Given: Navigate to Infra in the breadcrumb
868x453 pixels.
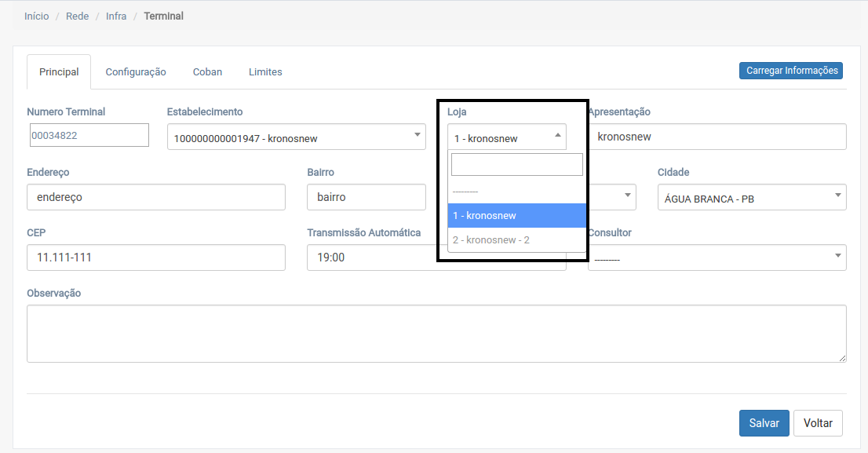Looking at the screenshot, I should [x=116, y=16].
